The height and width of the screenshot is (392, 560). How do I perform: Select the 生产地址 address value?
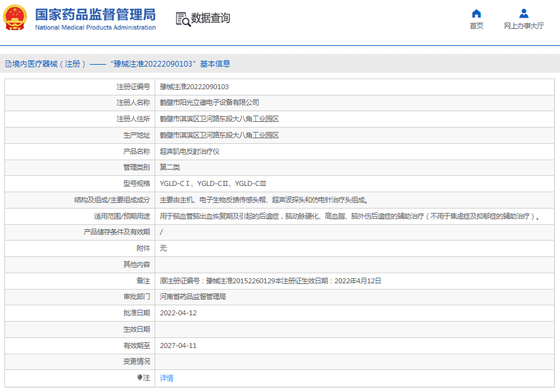pos(219,135)
